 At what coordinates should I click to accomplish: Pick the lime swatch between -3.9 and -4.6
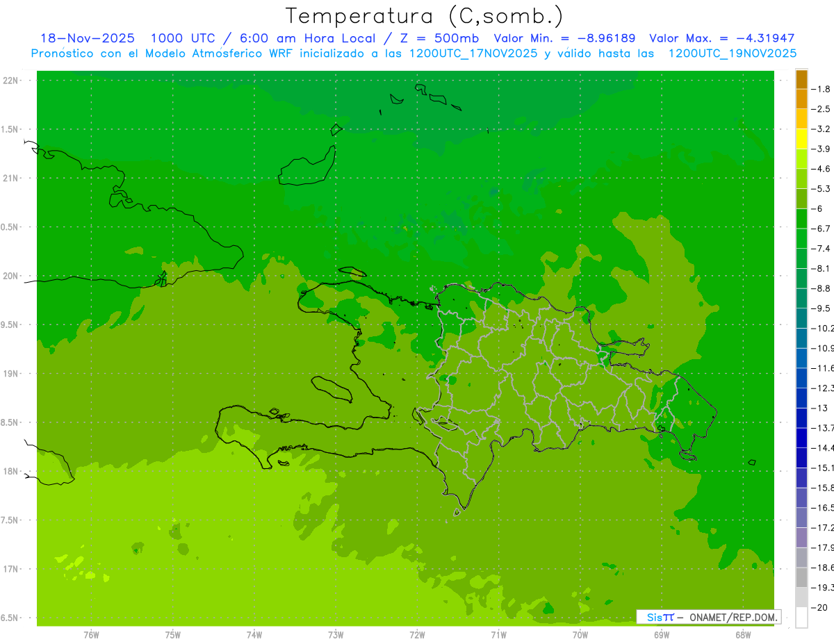[801, 158]
